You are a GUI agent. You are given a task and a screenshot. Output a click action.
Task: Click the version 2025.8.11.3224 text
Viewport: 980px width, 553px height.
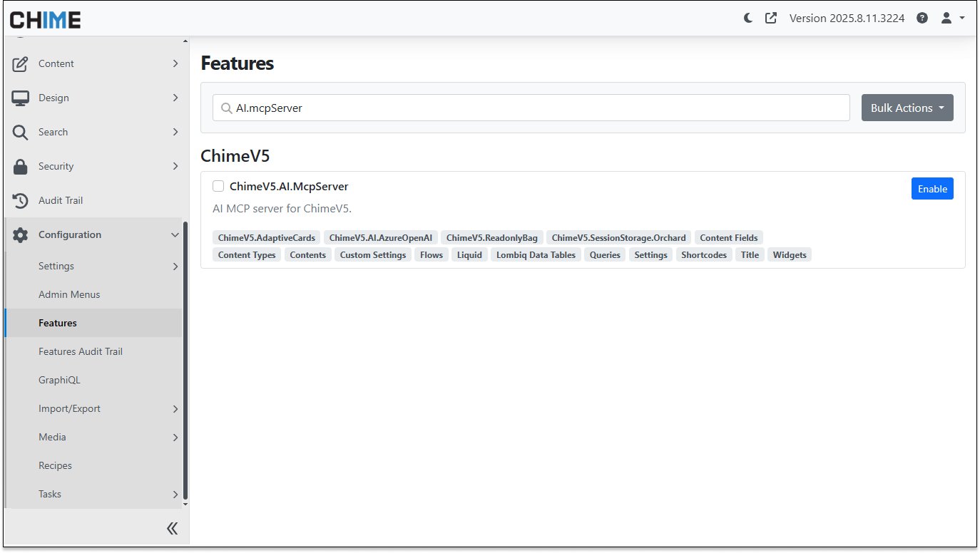[847, 19]
